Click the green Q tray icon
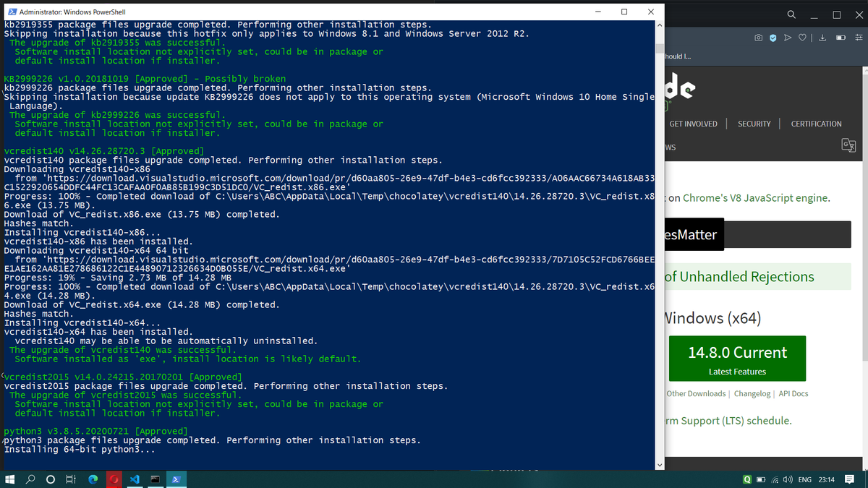This screenshot has height=488, width=868. (x=746, y=479)
